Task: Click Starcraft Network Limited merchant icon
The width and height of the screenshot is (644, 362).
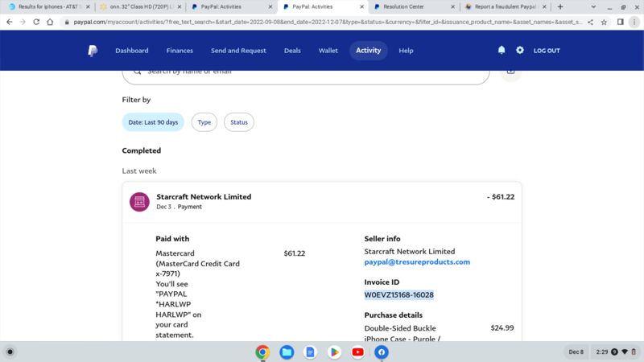Action: point(139,202)
